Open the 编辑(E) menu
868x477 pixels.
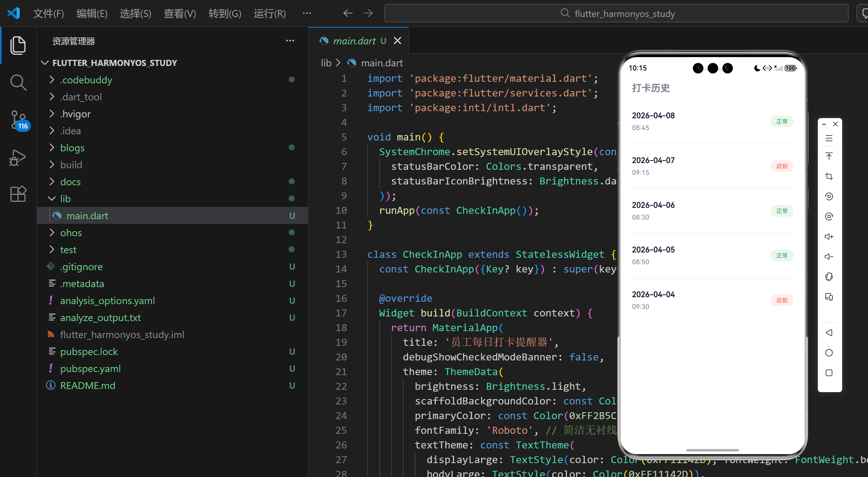point(92,14)
